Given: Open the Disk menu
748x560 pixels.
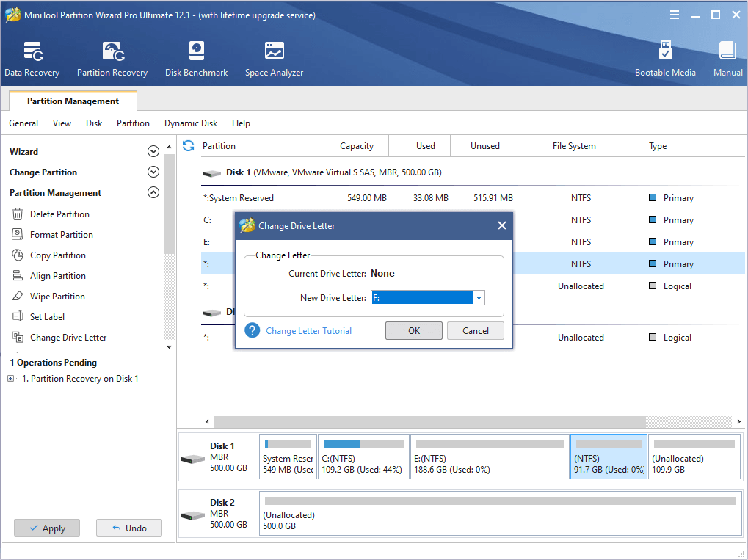Looking at the screenshot, I should (94, 123).
